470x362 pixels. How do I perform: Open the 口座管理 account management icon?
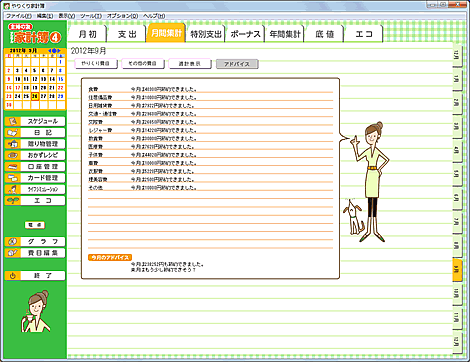pos(13,167)
